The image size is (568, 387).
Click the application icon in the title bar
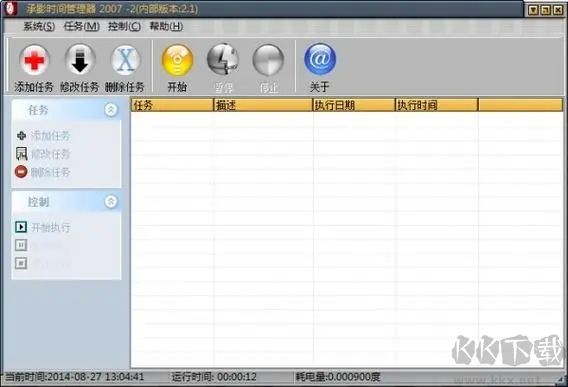10,8
